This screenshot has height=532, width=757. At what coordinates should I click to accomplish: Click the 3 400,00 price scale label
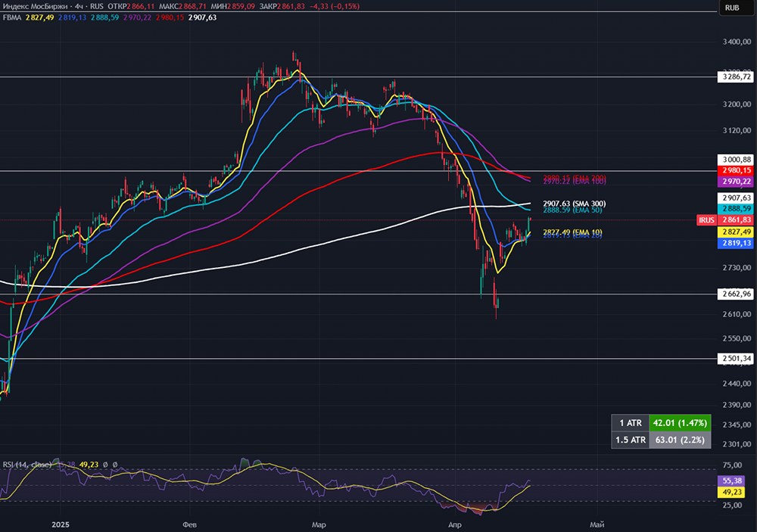(x=737, y=42)
